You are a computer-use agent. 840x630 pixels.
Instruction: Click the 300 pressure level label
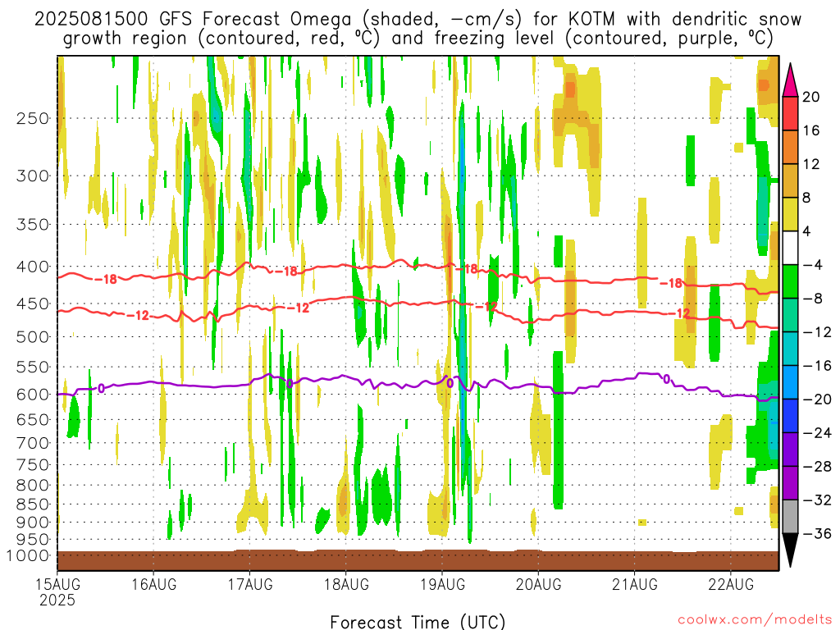click(33, 176)
